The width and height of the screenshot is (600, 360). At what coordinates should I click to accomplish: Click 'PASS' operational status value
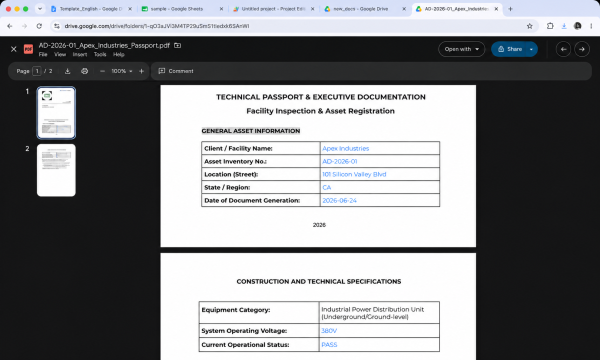[329, 345]
